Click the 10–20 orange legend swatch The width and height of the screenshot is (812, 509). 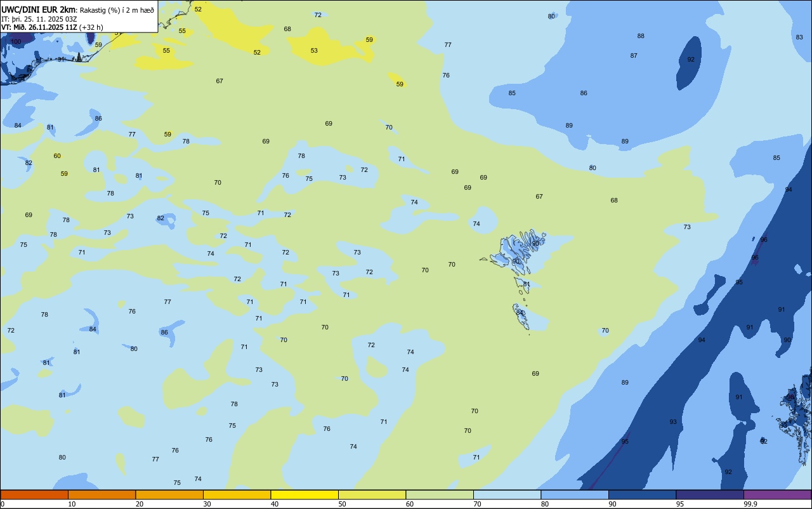pyautogui.click(x=101, y=494)
